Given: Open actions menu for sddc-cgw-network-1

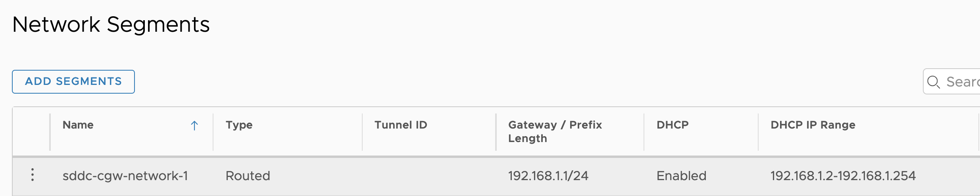Looking at the screenshot, I should [33, 175].
